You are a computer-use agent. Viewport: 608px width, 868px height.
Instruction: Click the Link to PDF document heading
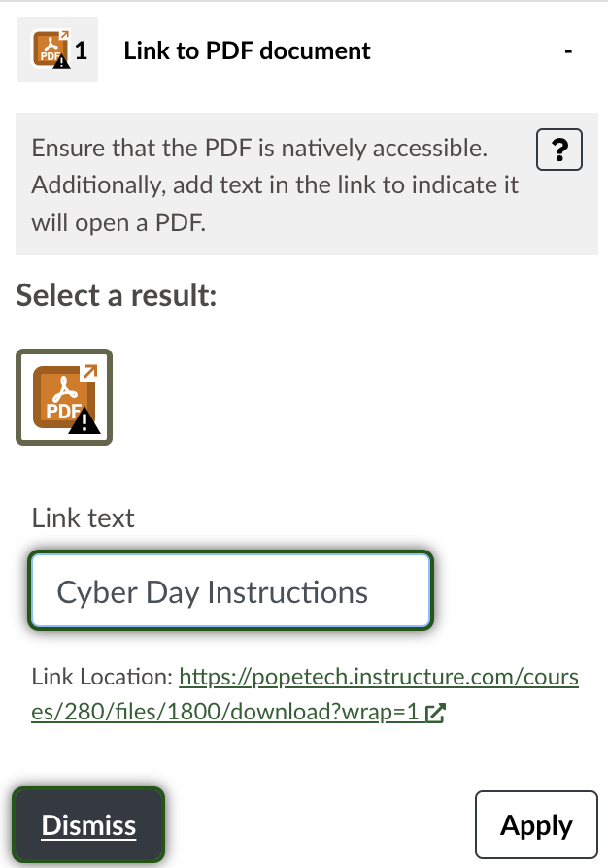[247, 50]
